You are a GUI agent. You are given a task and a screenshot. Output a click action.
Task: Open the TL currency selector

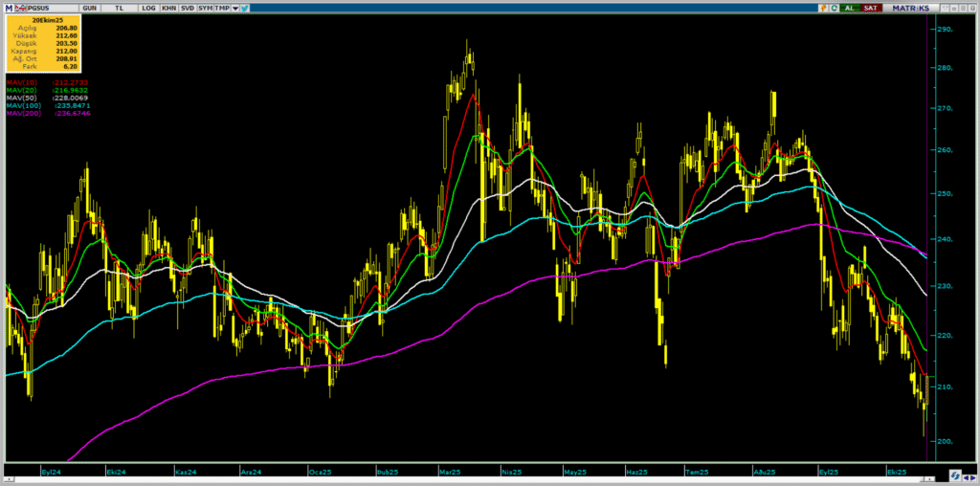(119, 8)
